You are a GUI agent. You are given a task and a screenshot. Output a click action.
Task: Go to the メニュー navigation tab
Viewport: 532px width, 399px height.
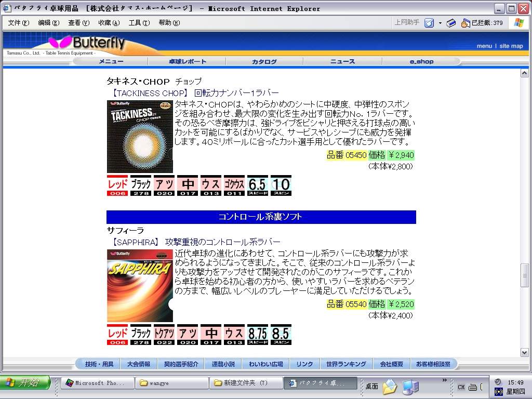click(x=111, y=61)
